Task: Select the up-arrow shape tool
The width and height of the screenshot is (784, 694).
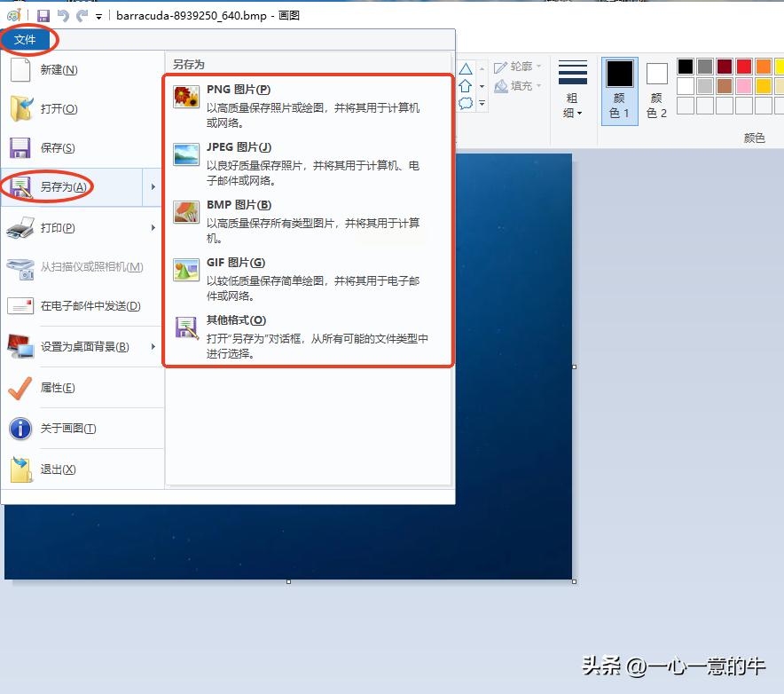Action: tap(466, 86)
